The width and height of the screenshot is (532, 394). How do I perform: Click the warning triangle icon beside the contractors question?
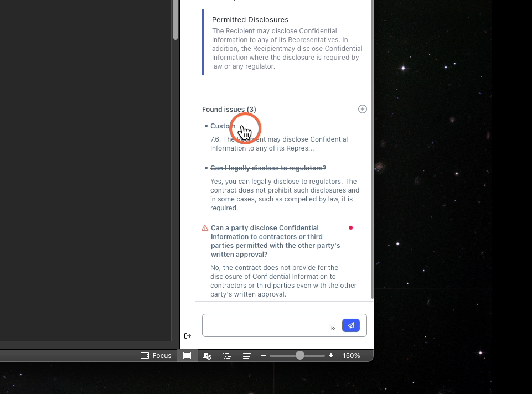point(205,228)
